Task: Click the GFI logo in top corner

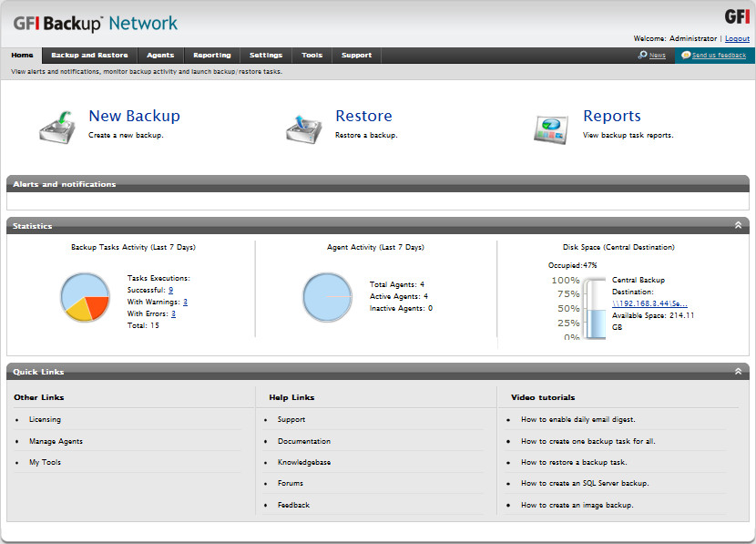Action: [x=737, y=16]
